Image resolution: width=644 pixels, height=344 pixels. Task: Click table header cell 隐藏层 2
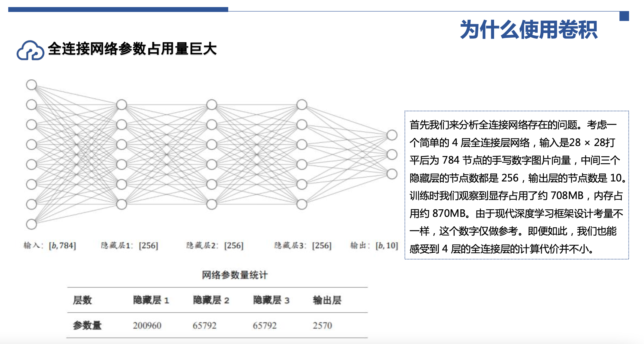click(x=211, y=300)
